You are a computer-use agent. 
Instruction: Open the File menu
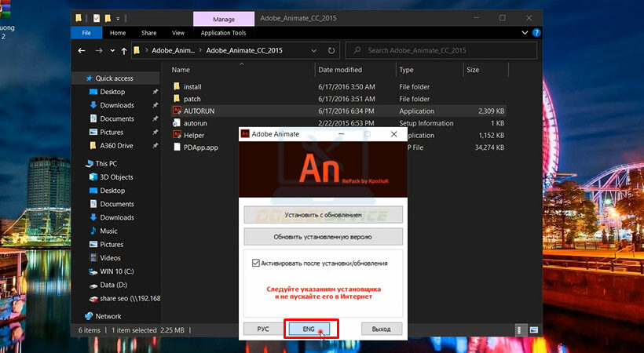coord(86,33)
